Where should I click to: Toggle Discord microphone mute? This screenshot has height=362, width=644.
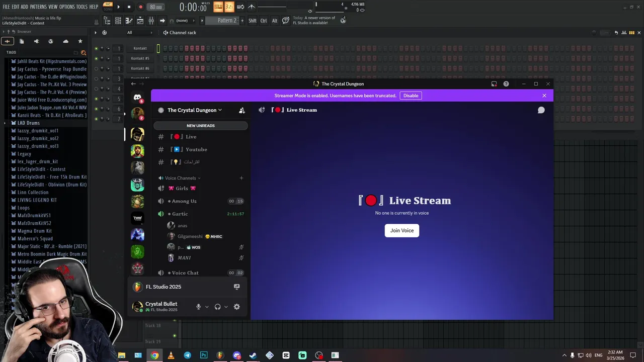(198, 307)
